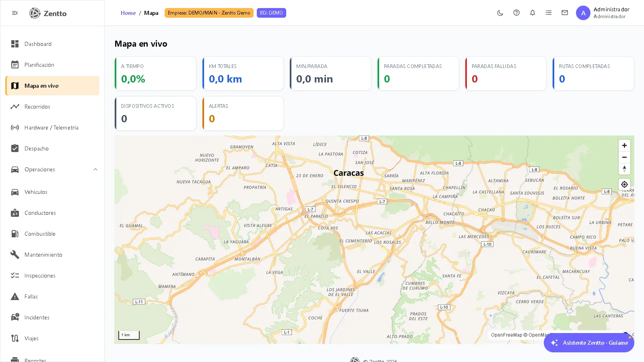This screenshot has height=362, width=644.
Task: Click the RUTAS COMPLETADAS card
Action: tap(593, 74)
